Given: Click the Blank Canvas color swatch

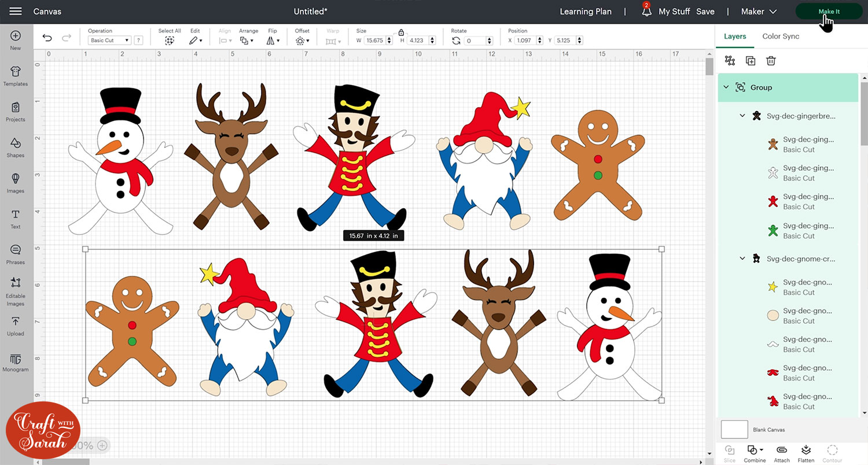Looking at the screenshot, I should [x=734, y=429].
